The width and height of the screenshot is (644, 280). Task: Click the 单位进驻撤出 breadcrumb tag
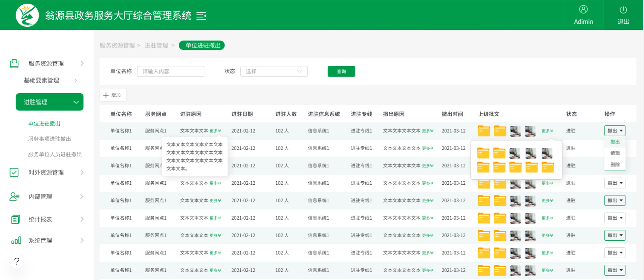tap(202, 45)
